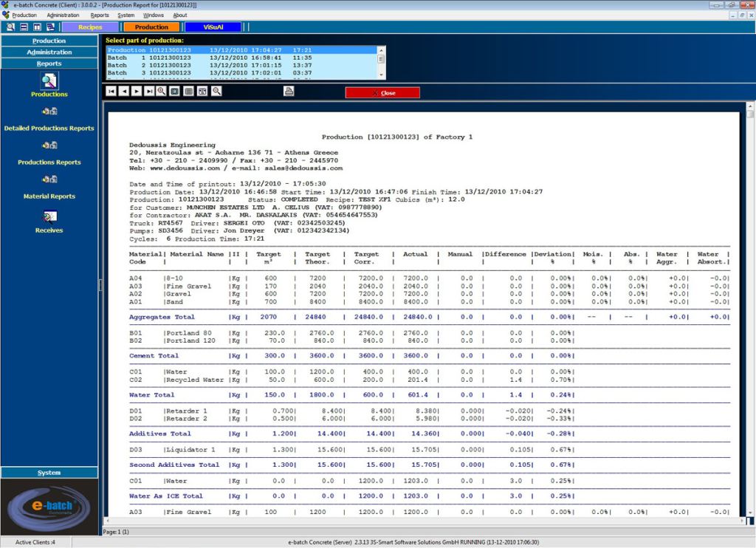The width and height of the screenshot is (756, 548).
Task: Click the magnifier icon in the top toolbar
Action: pyautogui.click(x=10, y=27)
